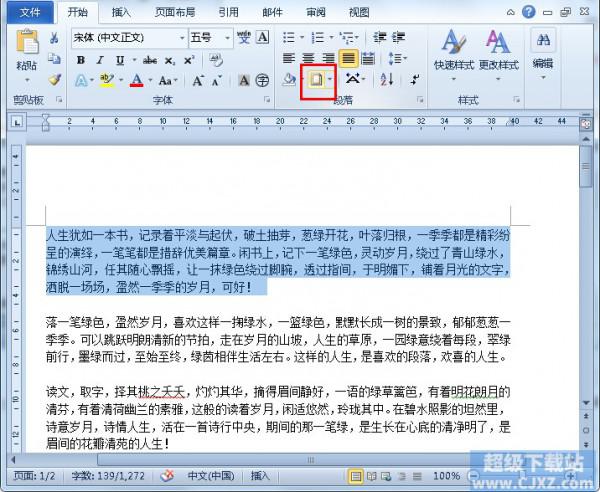Click the Phonetic Guide icon

[x=243, y=37]
